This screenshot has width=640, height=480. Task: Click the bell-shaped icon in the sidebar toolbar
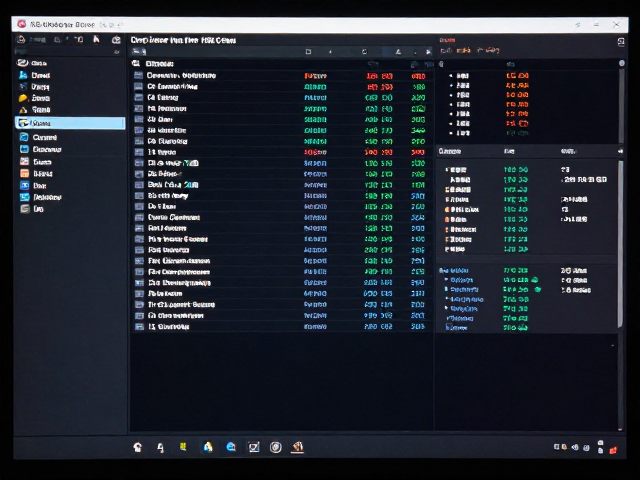pos(21,39)
